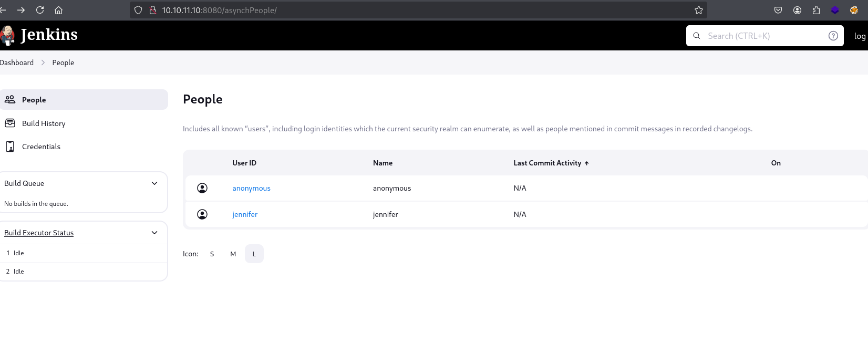Viewport: 868px width, 354px height.
Task: Click N/A in the jennifer row
Action: click(x=520, y=214)
